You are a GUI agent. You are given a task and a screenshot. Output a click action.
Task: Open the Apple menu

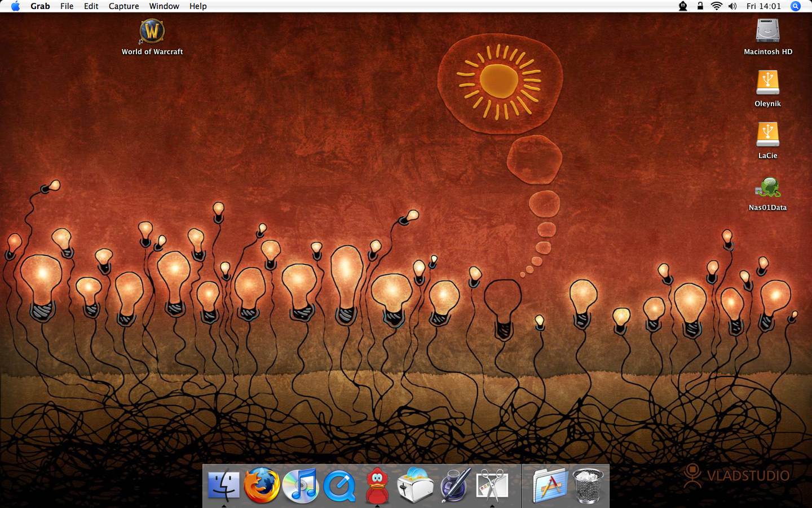[x=15, y=6]
